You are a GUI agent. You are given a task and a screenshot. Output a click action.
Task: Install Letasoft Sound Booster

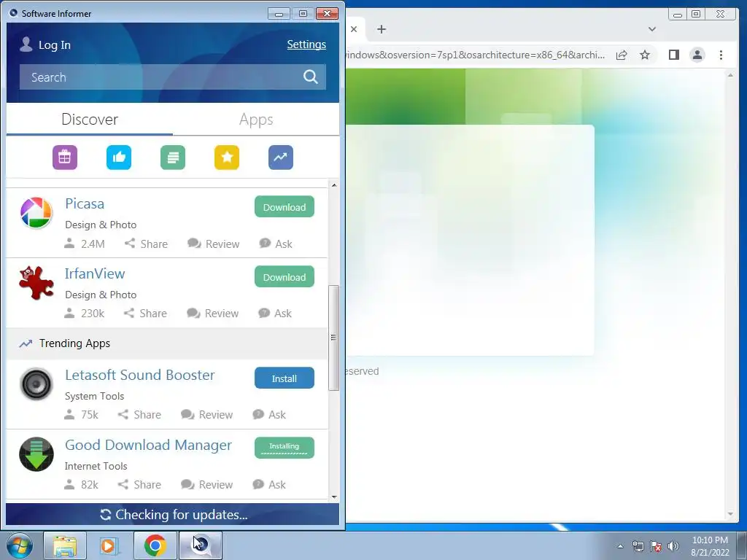pyautogui.click(x=285, y=378)
